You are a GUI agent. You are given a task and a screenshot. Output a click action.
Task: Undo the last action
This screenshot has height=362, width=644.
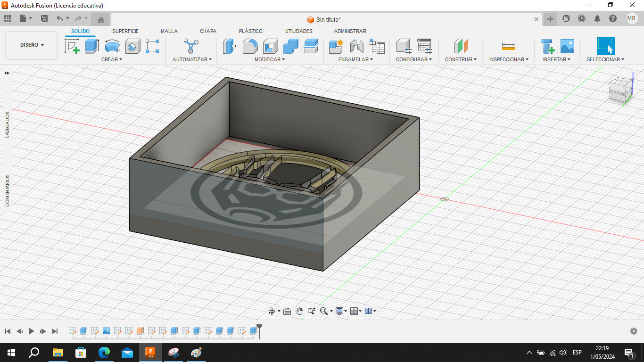[60, 18]
